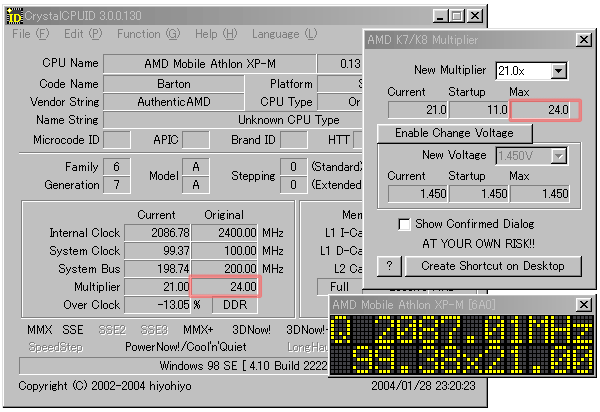Select the multiplier Current value 21.0

[418, 110]
